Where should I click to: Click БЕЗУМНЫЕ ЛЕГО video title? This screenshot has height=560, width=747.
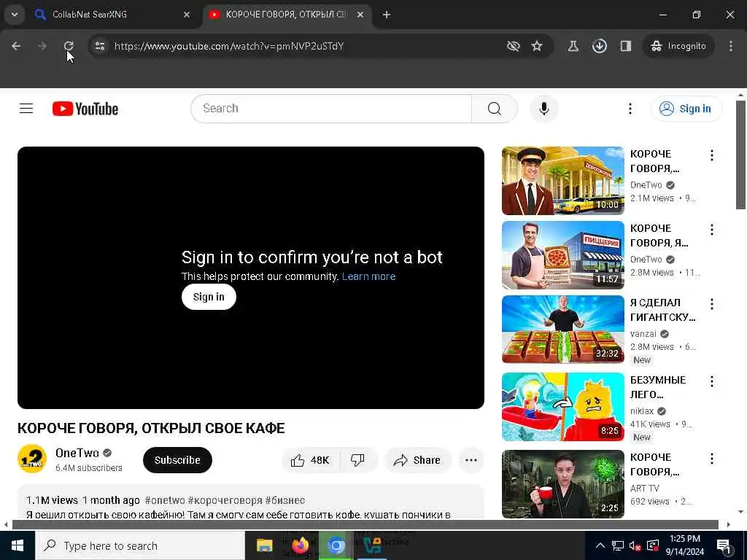click(x=658, y=387)
